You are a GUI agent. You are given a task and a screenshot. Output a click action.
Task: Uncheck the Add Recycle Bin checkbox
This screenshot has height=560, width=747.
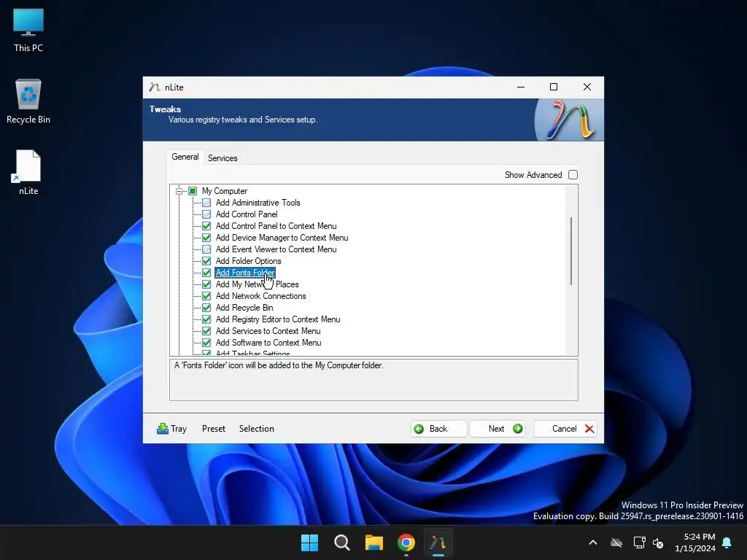click(206, 308)
